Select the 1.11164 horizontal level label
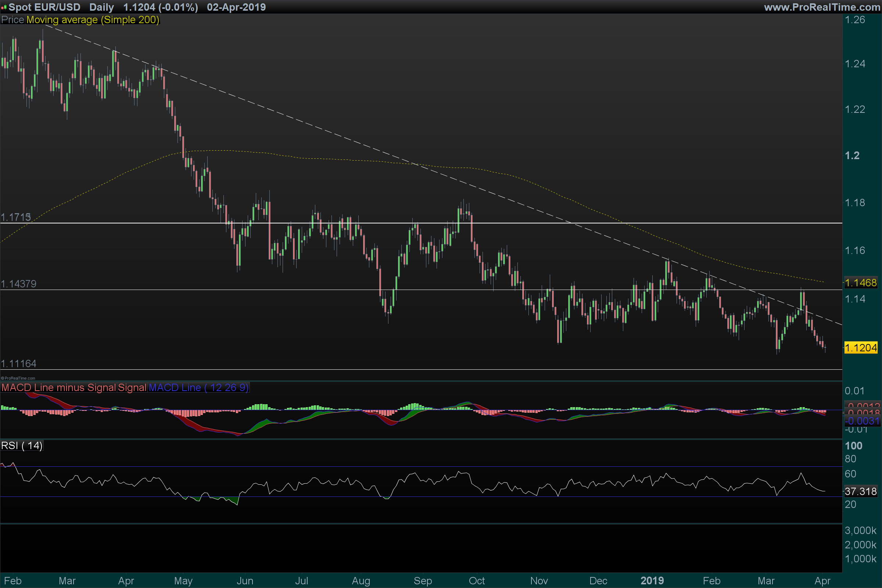882x588 pixels. tap(18, 364)
